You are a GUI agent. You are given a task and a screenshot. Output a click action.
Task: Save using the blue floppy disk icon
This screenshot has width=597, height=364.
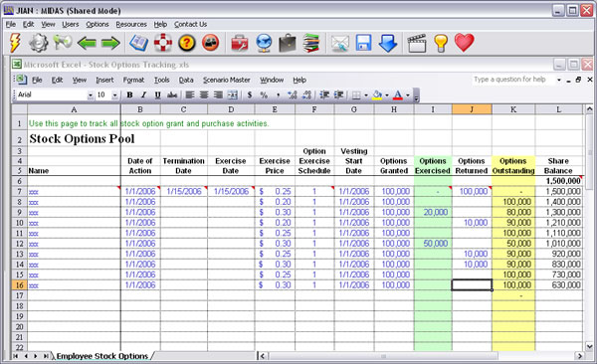363,43
